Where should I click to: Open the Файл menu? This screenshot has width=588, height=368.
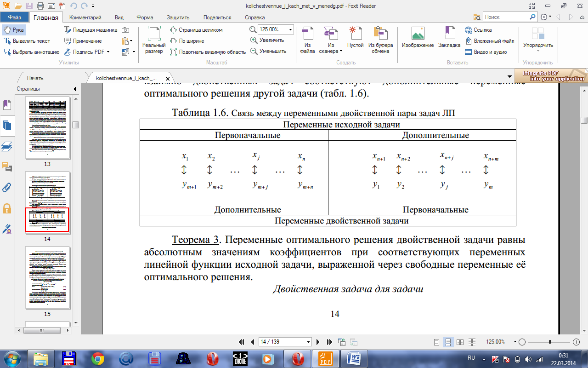[14, 17]
